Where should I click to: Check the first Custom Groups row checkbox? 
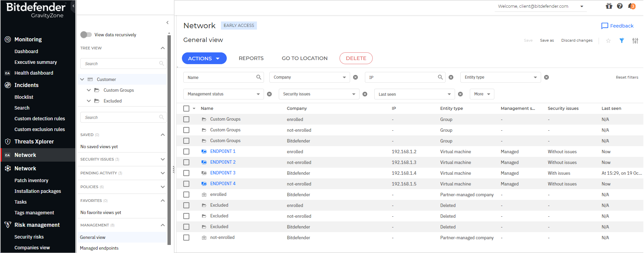(x=186, y=119)
